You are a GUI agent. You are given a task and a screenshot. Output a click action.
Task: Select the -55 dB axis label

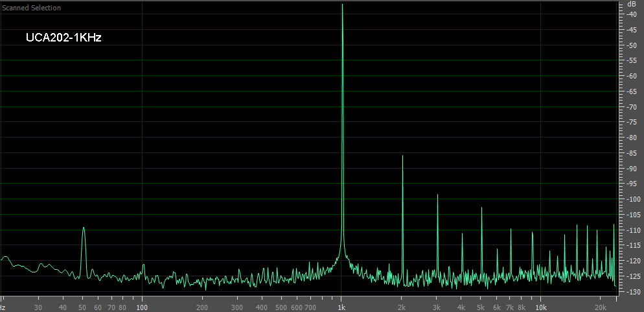[x=631, y=61]
